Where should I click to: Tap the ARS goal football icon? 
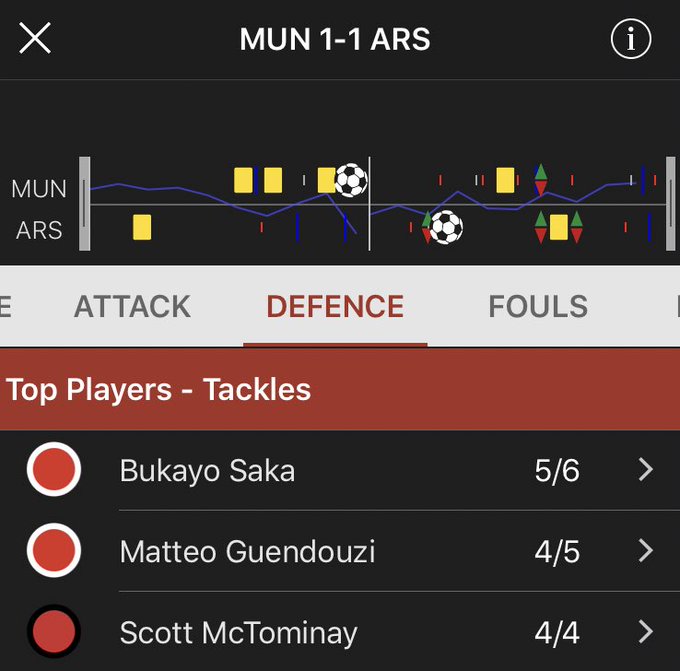click(447, 227)
